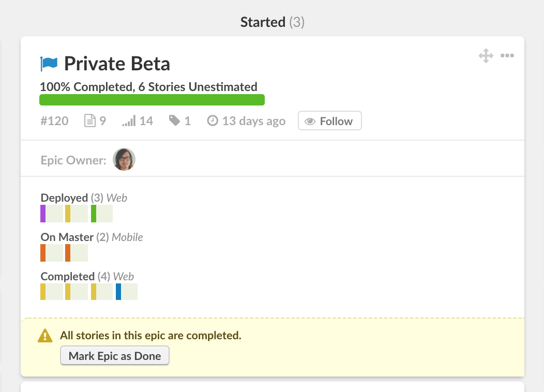
Task: Click the label tag icon showing 1
Action: [x=174, y=120]
